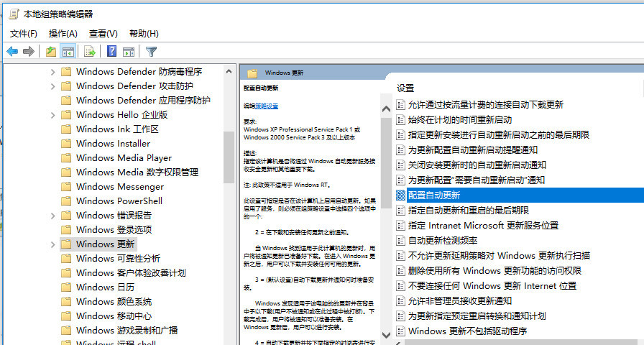Select 为更新配置自动重新启动提醒通知 policy
Image resolution: width=644 pixels, height=345 pixels.
[473, 150]
